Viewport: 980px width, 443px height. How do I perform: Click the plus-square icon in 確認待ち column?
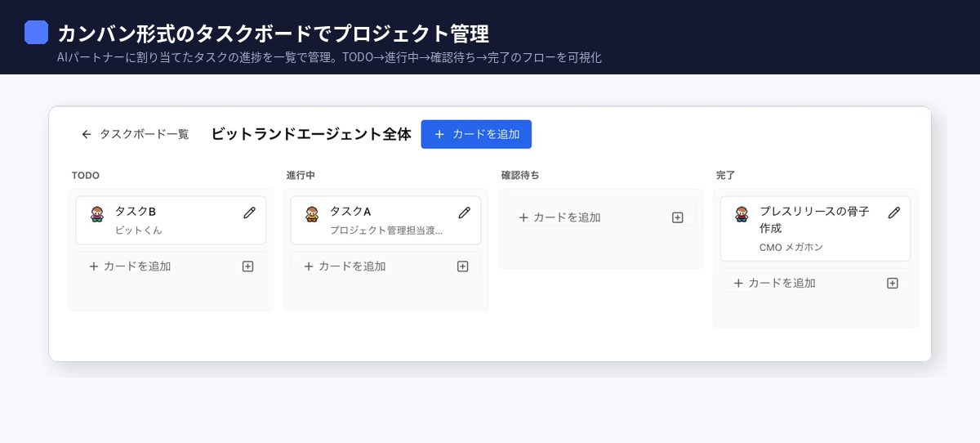click(x=677, y=217)
